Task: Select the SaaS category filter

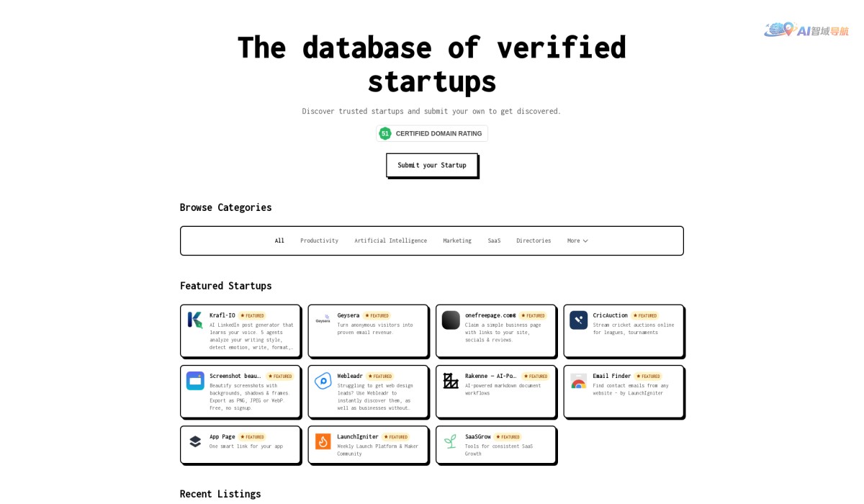Action: point(494,240)
